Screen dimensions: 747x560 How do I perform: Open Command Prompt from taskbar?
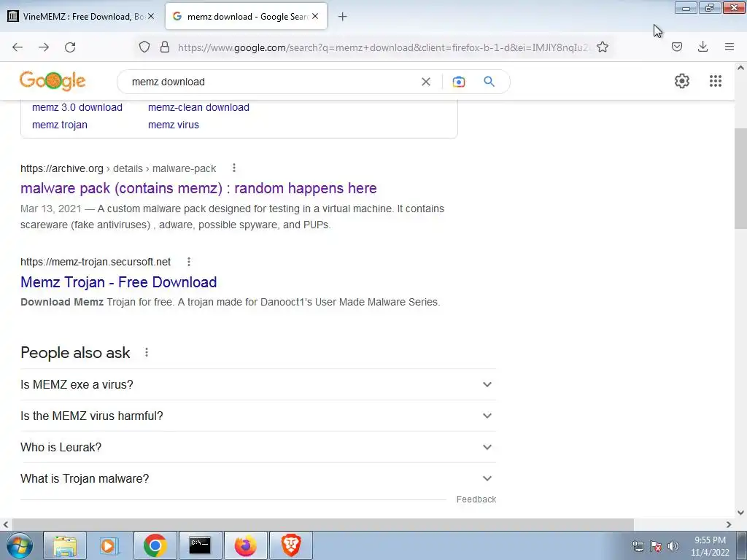200,545
